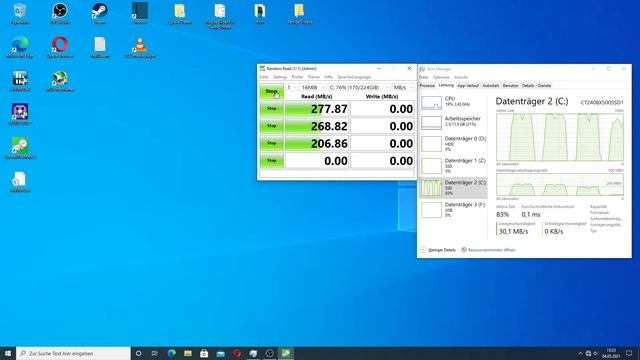Open the Sprache(Language) menu in CrystalDiskMark
The height and width of the screenshot is (360, 640).
(354, 77)
